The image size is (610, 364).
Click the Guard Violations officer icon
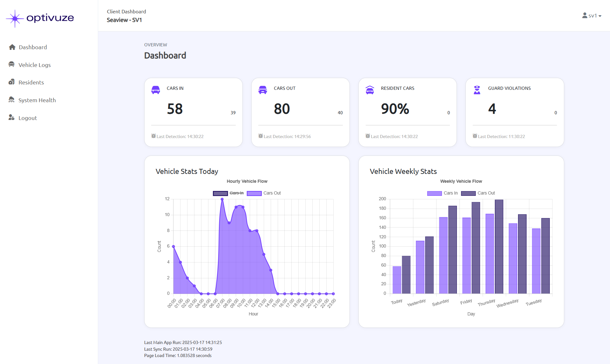coord(477,90)
